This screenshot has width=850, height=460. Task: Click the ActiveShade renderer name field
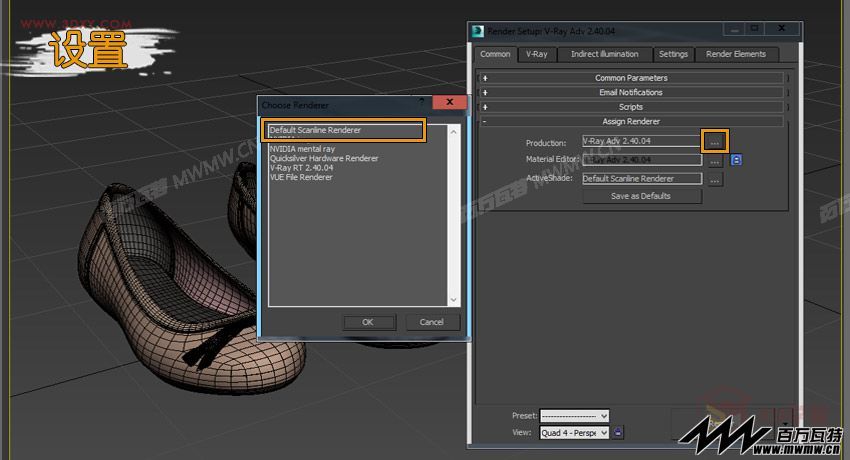tap(642, 179)
